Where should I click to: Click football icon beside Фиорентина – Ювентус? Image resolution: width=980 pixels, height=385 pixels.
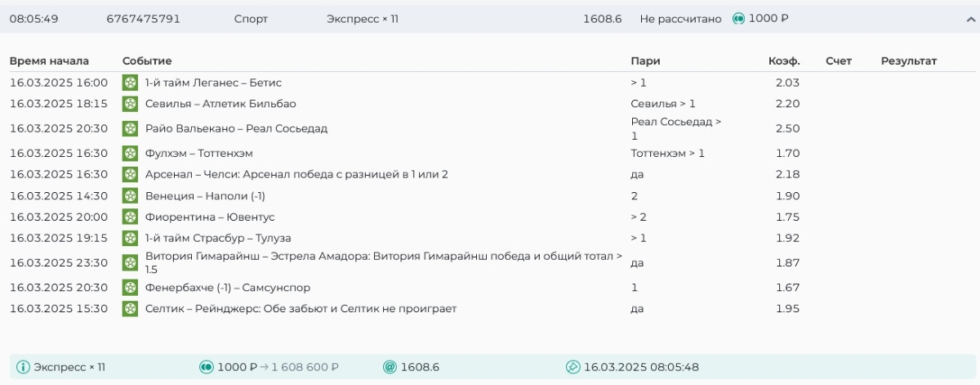(130, 217)
